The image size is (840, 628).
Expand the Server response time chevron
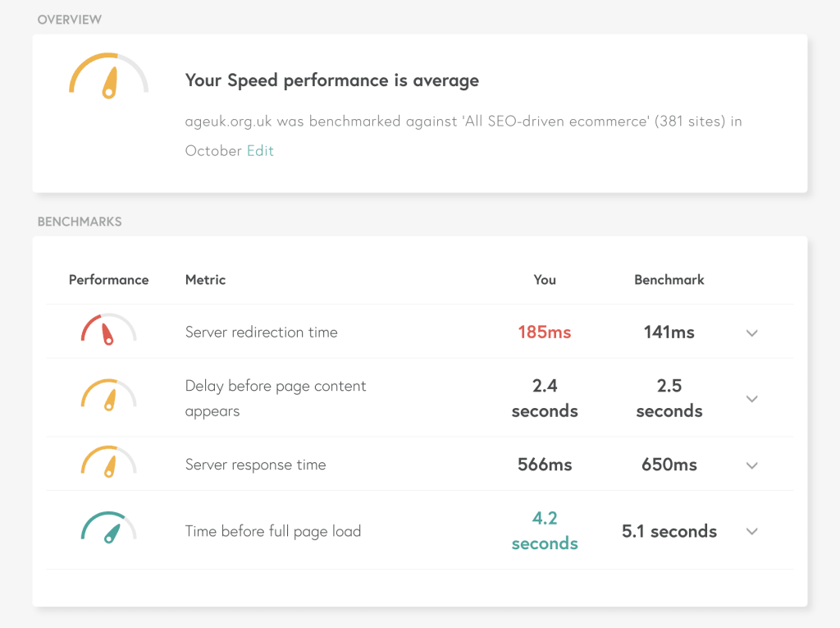point(752,465)
